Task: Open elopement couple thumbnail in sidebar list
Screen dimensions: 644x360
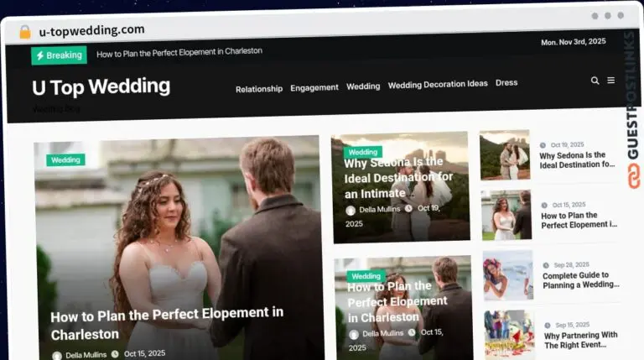Action: coord(506,215)
